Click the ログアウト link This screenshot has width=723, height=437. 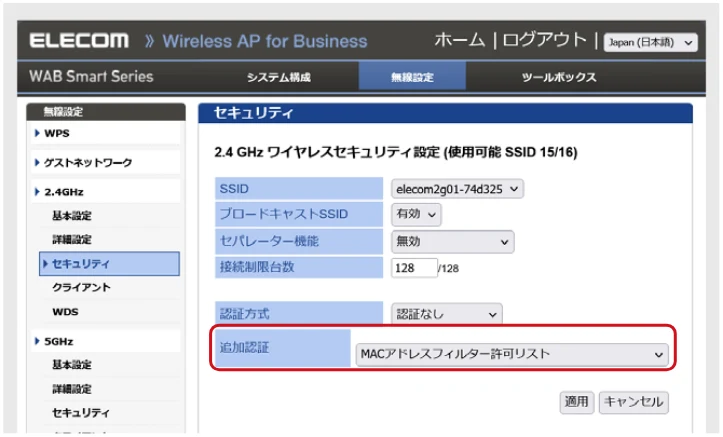point(544,40)
